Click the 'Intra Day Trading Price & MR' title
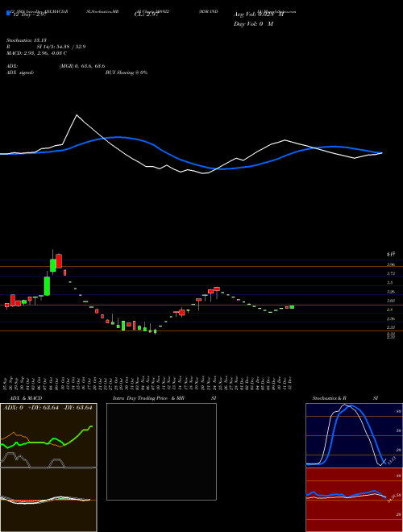 tap(149, 398)
